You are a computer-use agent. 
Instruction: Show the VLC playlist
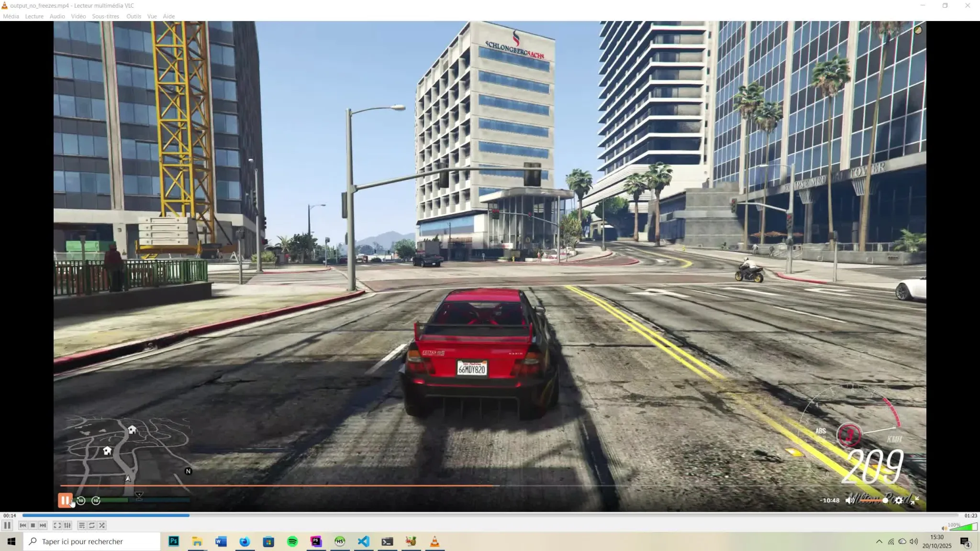[x=82, y=525]
